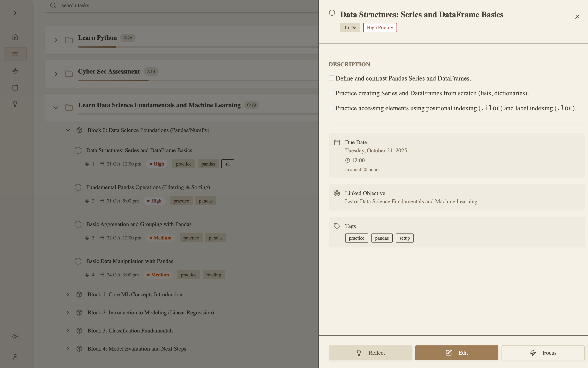The width and height of the screenshot is (588, 368).
Task: Check 'Practice accessing elements' indexing checkbox
Action: point(331,108)
